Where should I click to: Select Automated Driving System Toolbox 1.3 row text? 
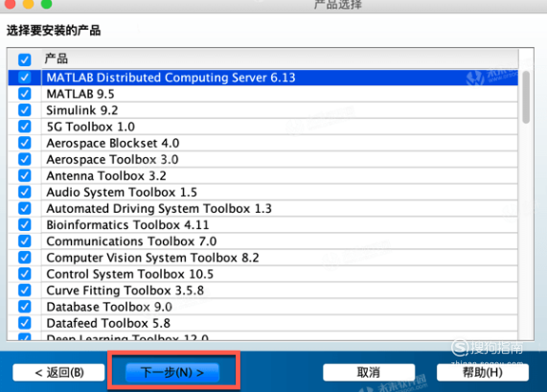point(159,209)
